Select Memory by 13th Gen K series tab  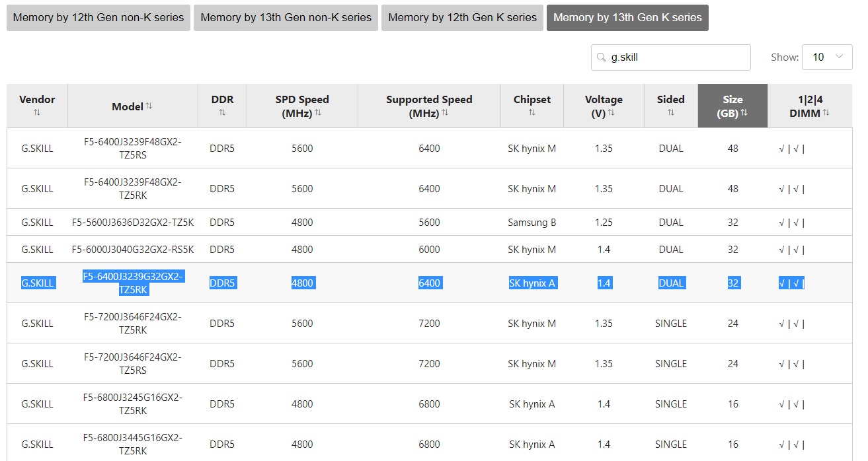tap(627, 18)
